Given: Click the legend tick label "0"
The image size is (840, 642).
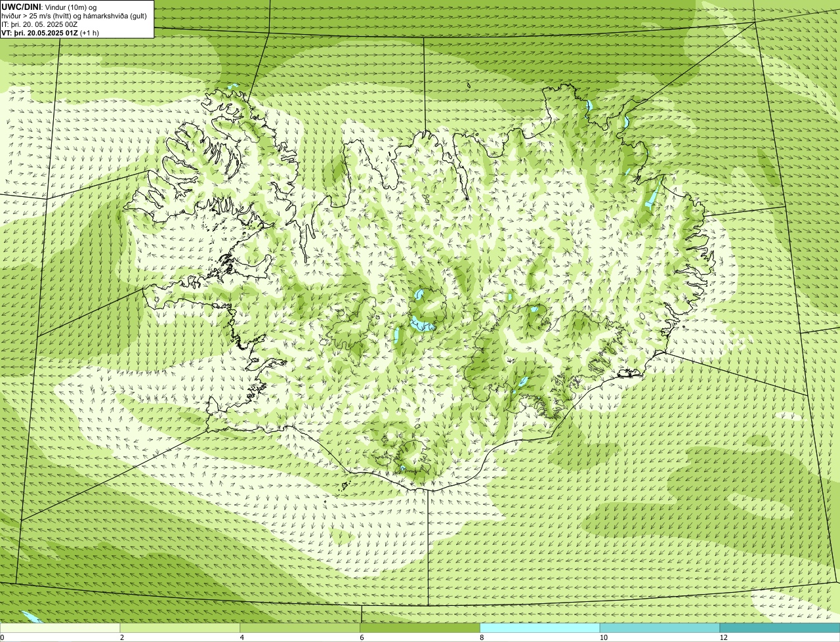Looking at the screenshot, I should coord(2,637).
